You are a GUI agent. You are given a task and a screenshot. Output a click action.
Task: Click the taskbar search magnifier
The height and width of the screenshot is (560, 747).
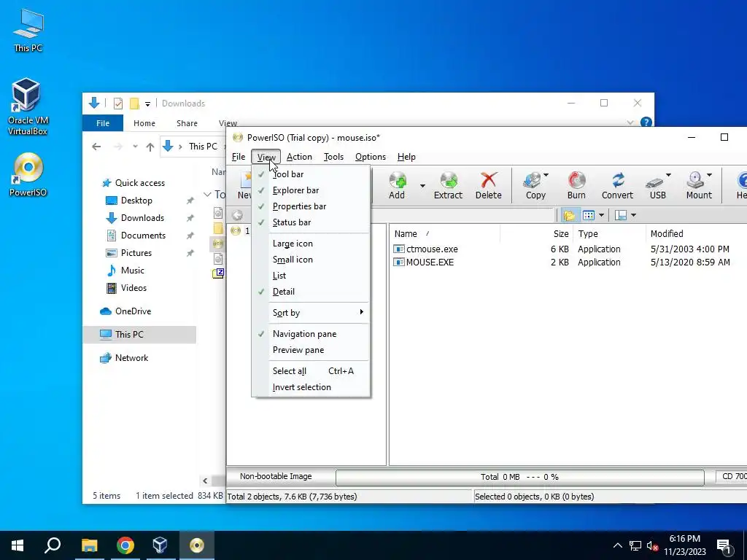tap(53, 545)
